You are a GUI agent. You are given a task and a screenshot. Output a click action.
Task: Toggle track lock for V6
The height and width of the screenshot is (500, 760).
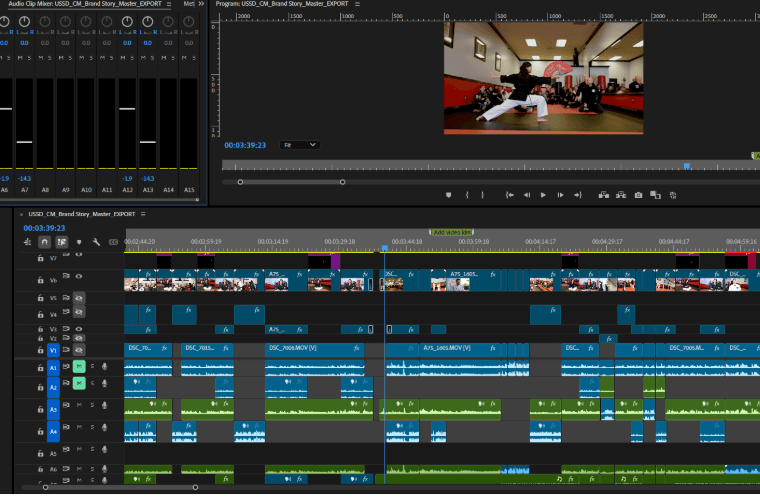(41, 280)
